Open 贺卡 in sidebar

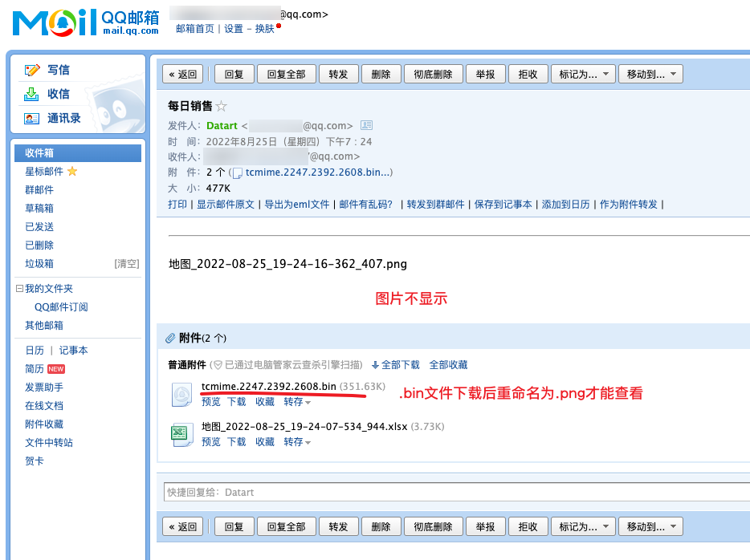click(x=34, y=461)
